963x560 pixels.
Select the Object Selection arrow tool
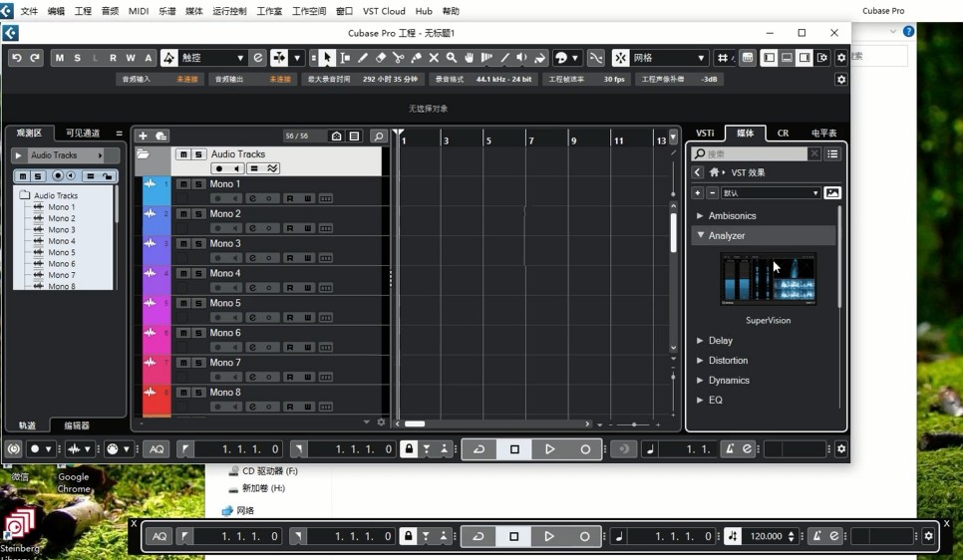tap(327, 58)
